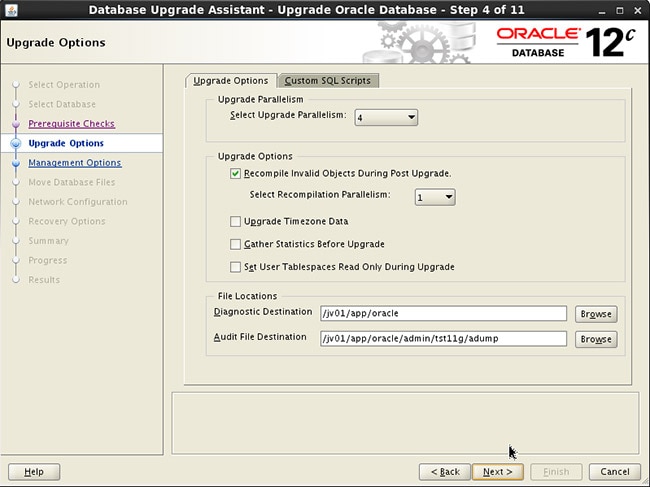Check Set User Tablespaces Read Only During Upgrade

[x=235, y=267]
